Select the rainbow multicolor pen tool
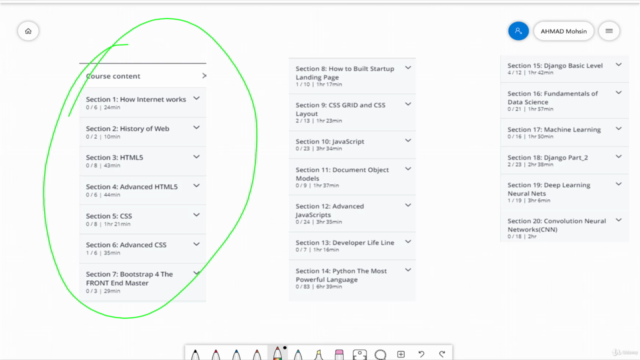The width and height of the screenshot is (640, 360). (x=278, y=353)
